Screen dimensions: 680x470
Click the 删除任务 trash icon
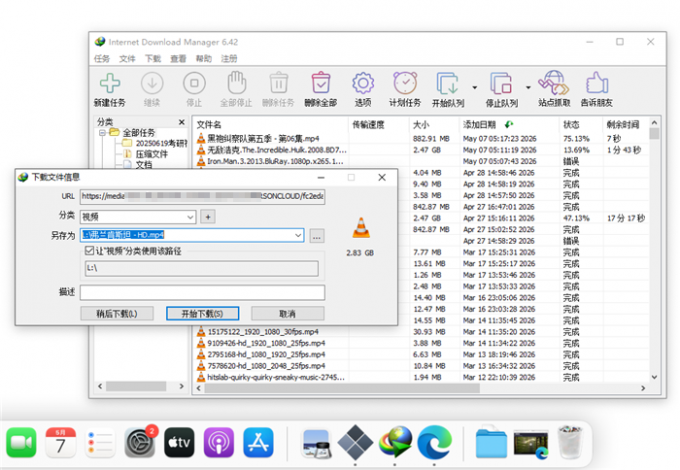pyautogui.click(x=278, y=83)
